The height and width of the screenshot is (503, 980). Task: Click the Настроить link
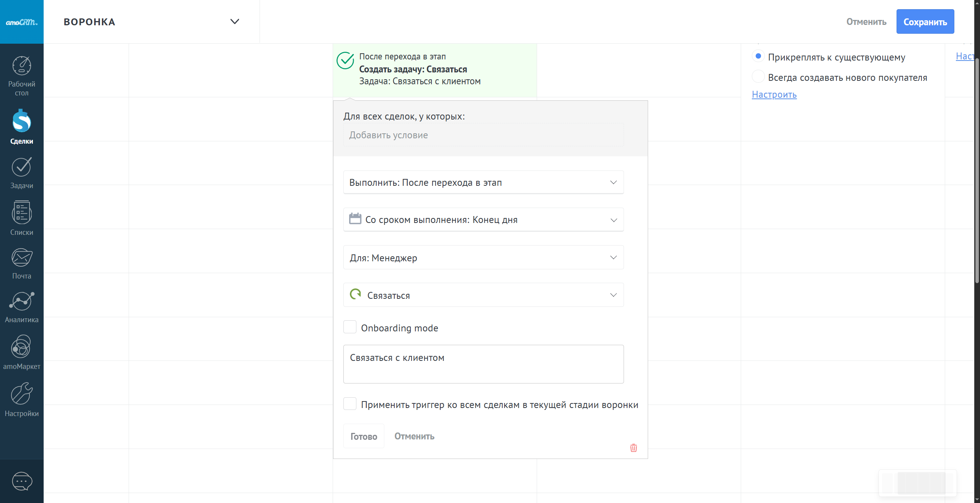(x=774, y=95)
